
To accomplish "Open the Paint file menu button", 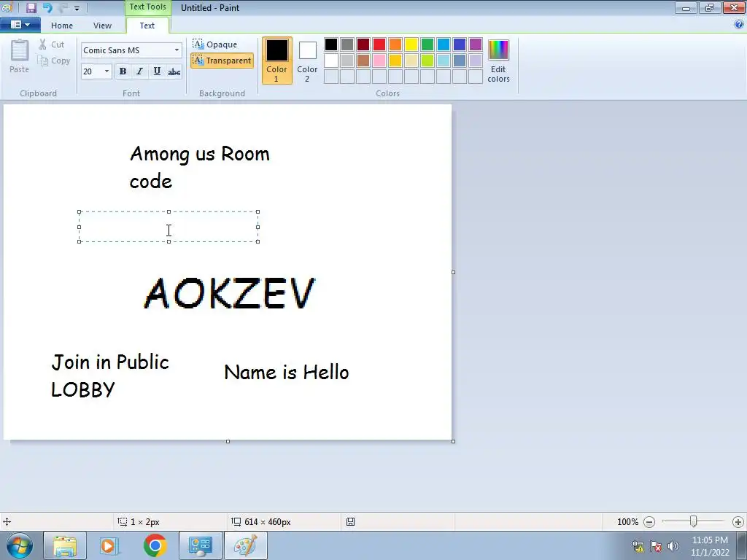I will pos(20,25).
